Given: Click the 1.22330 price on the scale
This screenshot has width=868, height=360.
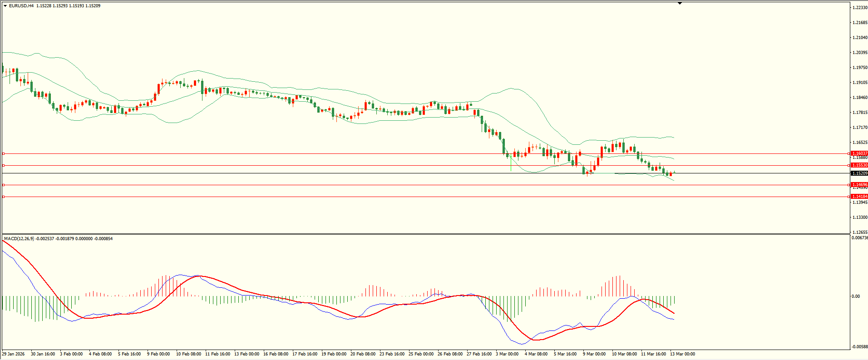Looking at the screenshot, I should (859, 8).
